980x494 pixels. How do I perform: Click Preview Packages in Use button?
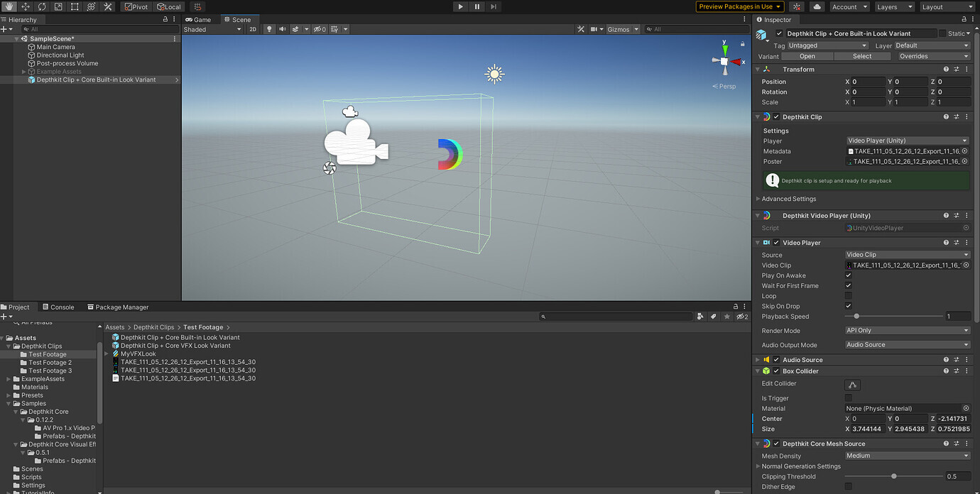click(739, 6)
